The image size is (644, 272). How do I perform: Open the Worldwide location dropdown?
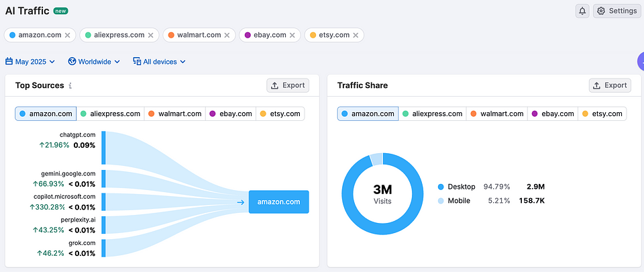point(94,62)
